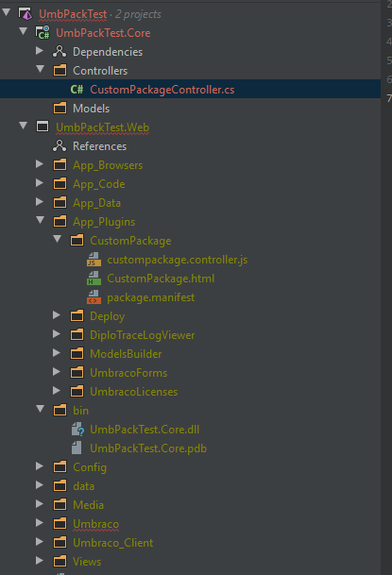Viewport: 392px width, 575px height.
Task: Expand the ModelsBuilder folder arrow
Action: 57,353
